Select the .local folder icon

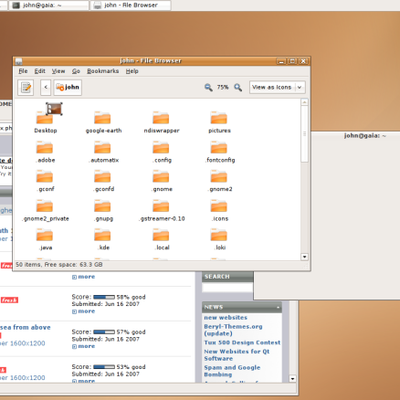[161, 235]
